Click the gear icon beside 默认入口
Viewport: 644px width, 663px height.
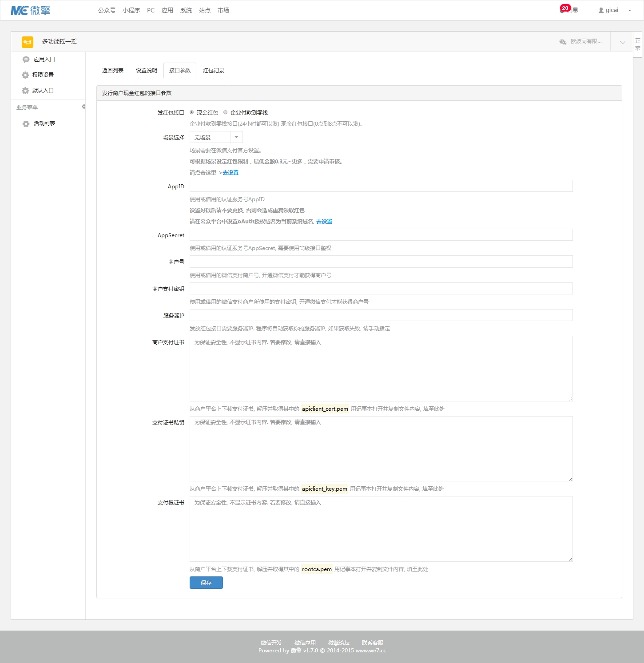click(25, 91)
